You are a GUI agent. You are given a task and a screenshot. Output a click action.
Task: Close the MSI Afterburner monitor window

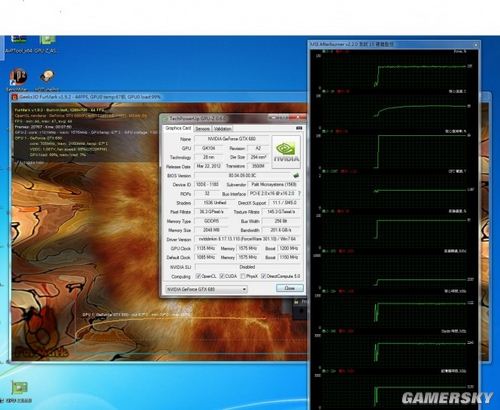coord(476,44)
